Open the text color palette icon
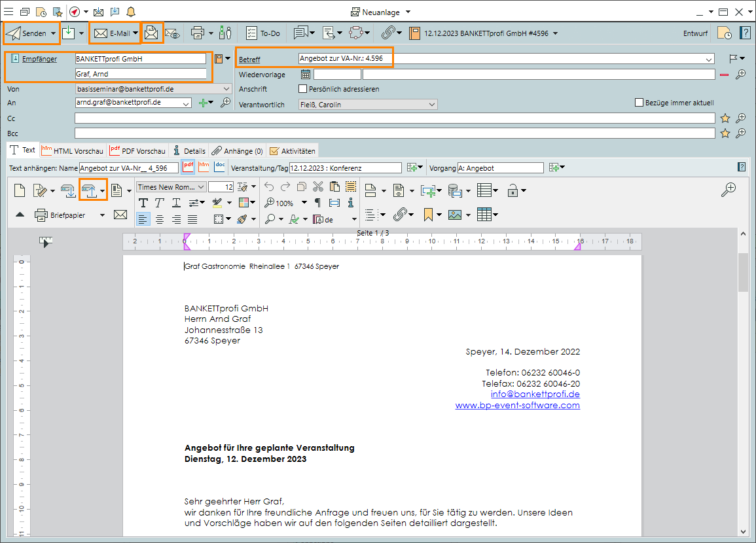Screen dimensions: 756x543 243,203
